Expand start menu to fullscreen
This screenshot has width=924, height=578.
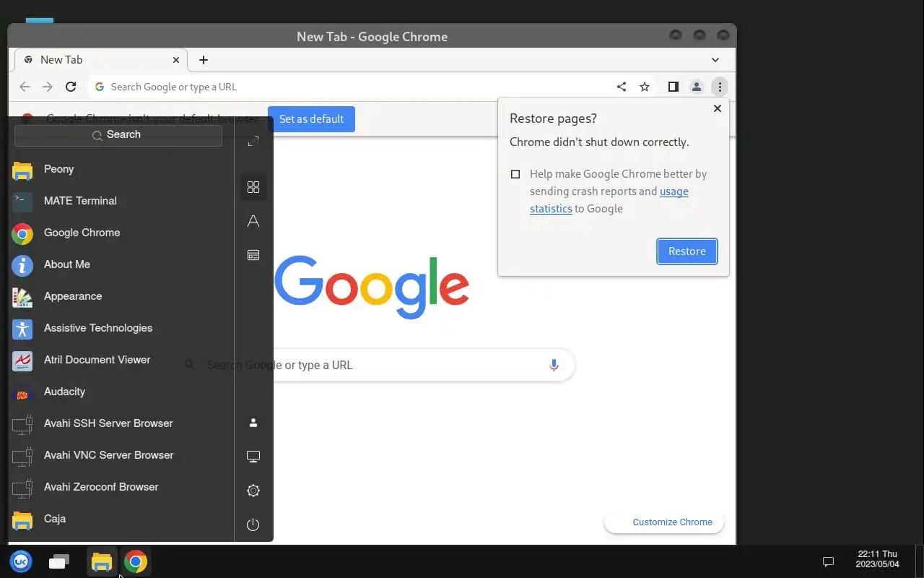click(253, 141)
